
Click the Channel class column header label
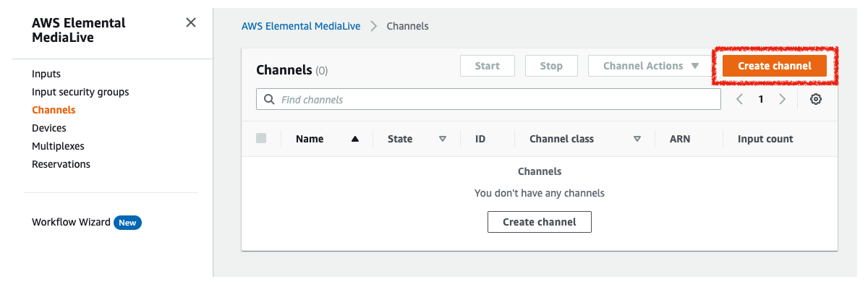pyautogui.click(x=562, y=139)
